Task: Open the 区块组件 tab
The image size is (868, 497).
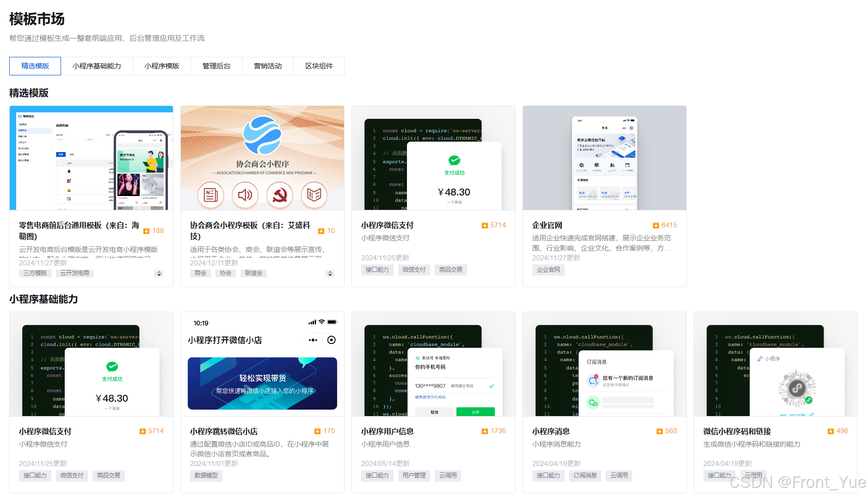Action: click(x=319, y=66)
